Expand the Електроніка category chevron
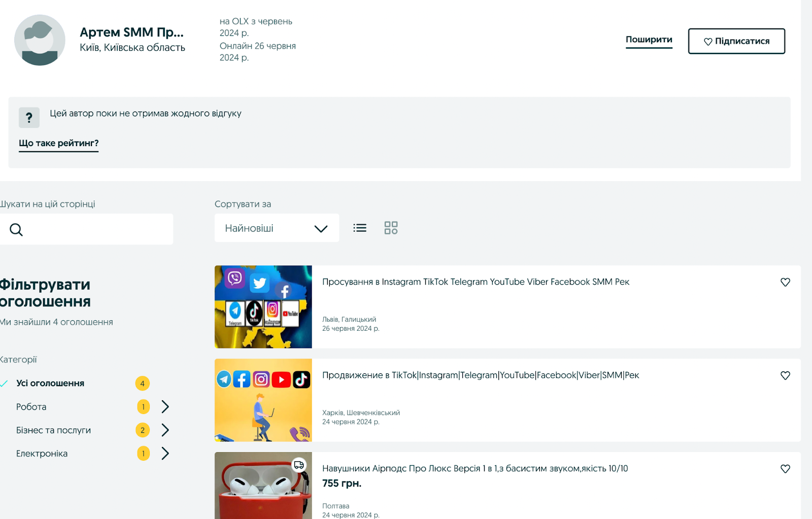This screenshot has height=519, width=812. coord(165,453)
